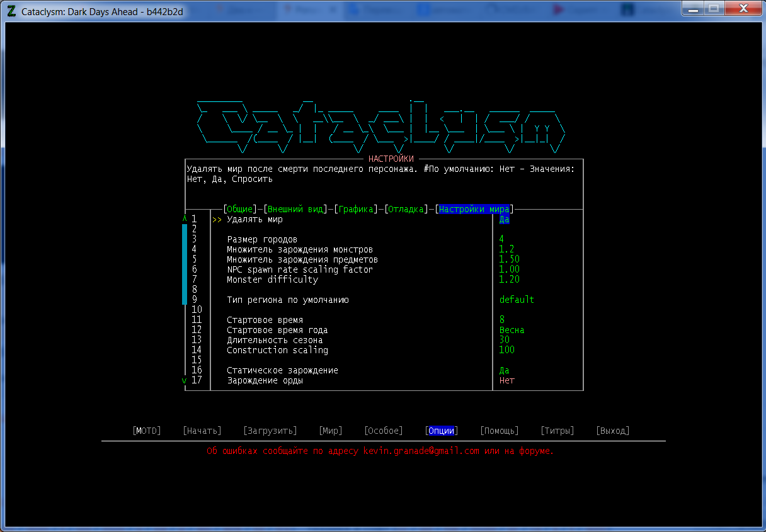Image resolution: width=766 pixels, height=532 pixels.
Task: Change the Monster difficulty value 1.20
Action: tap(509, 280)
